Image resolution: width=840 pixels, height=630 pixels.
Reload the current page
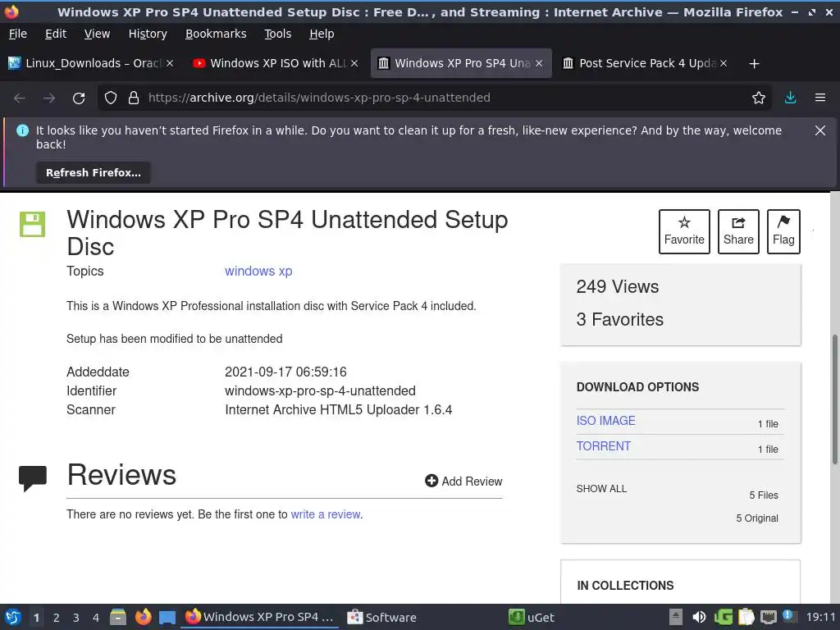79,98
